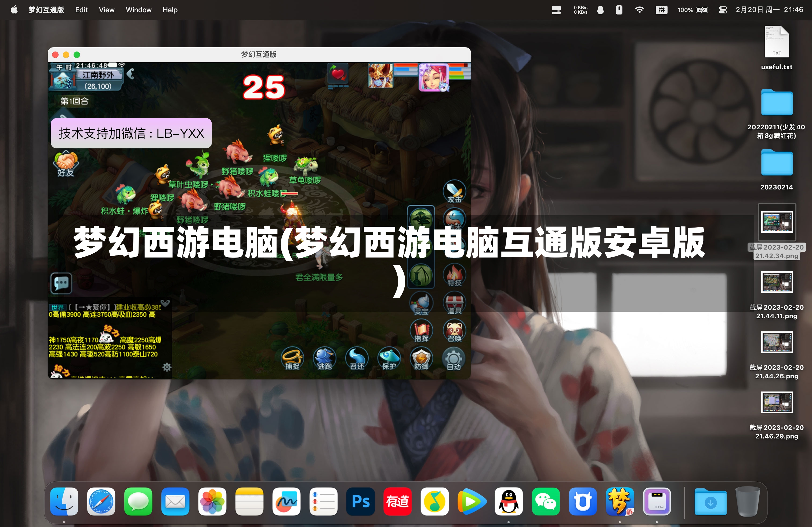This screenshot has height=527, width=812.
Task: Select screenshot 截屏2023-02-20 21.44.11.png
Action: pyautogui.click(x=777, y=295)
